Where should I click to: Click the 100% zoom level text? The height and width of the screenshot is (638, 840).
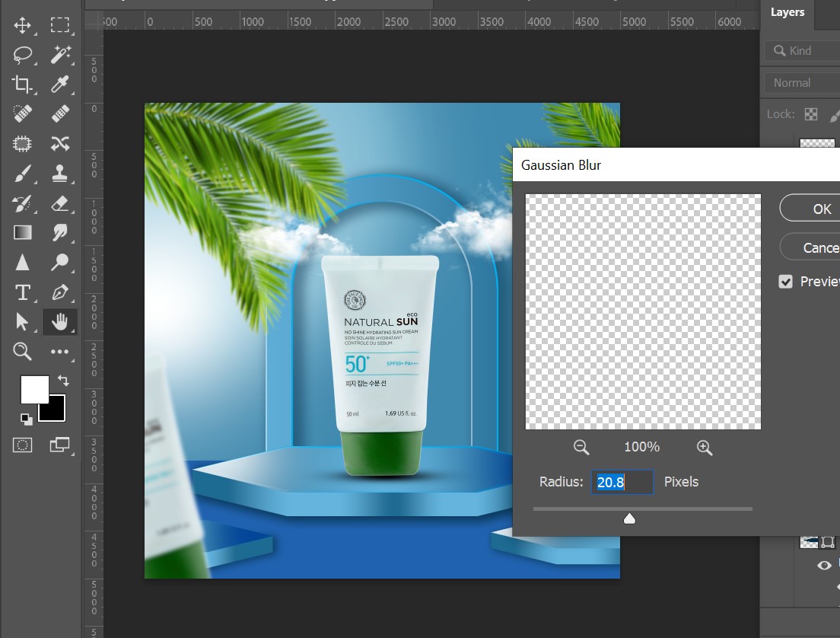641,447
